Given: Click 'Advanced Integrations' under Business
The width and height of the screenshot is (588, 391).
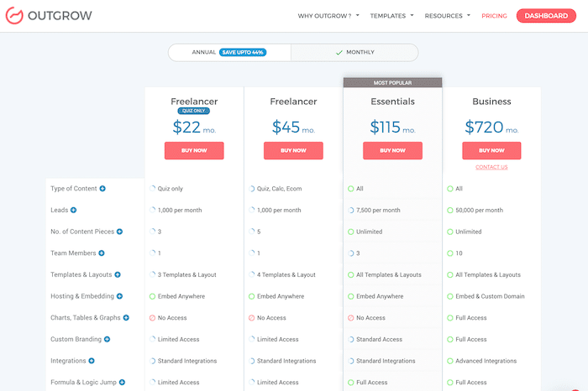Looking at the screenshot, I should pos(486,361).
